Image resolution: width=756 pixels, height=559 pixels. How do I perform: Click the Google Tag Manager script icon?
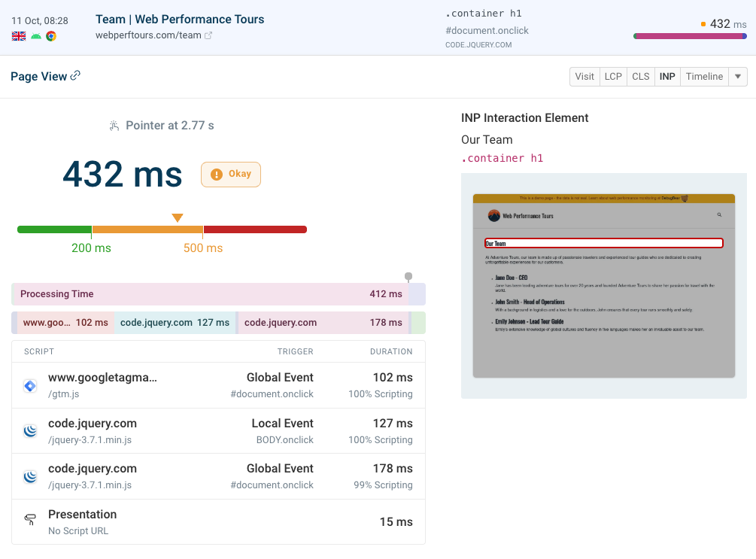tap(30, 386)
